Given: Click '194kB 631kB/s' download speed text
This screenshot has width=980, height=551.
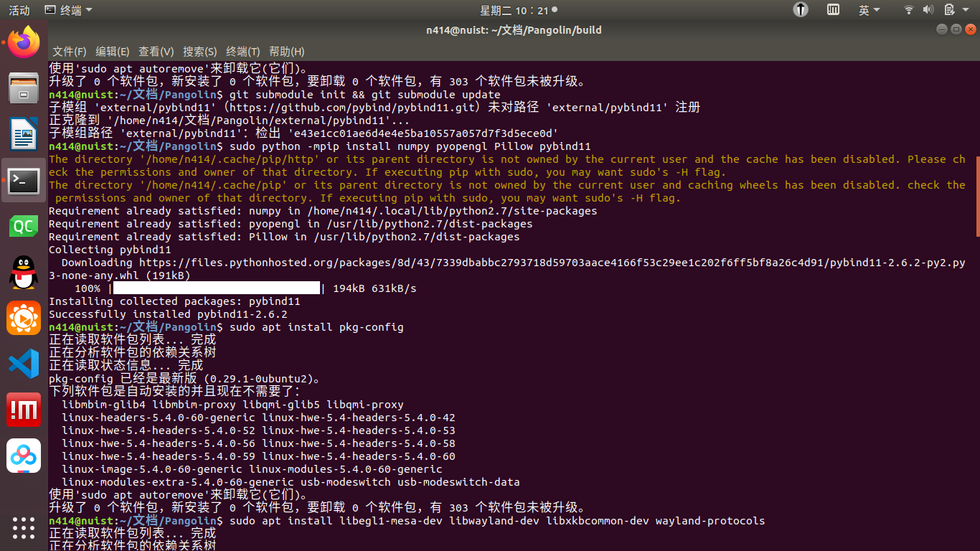Looking at the screenshot, I should pyautogui.click(x=374, y=288).
